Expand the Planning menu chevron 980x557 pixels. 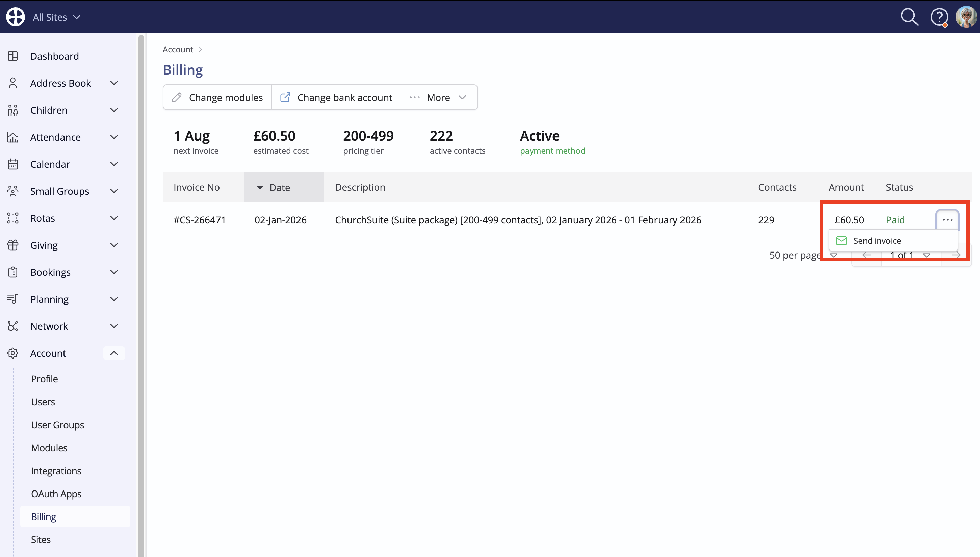click(x=114, y=299)
